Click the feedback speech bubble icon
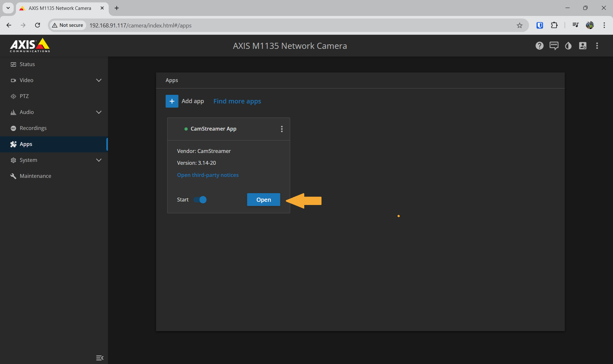 (554, 46)
